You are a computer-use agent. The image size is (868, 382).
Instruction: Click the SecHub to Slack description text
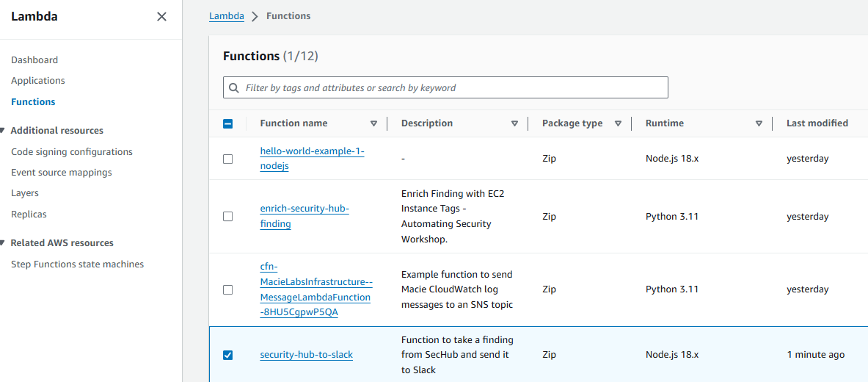[456, 355]
